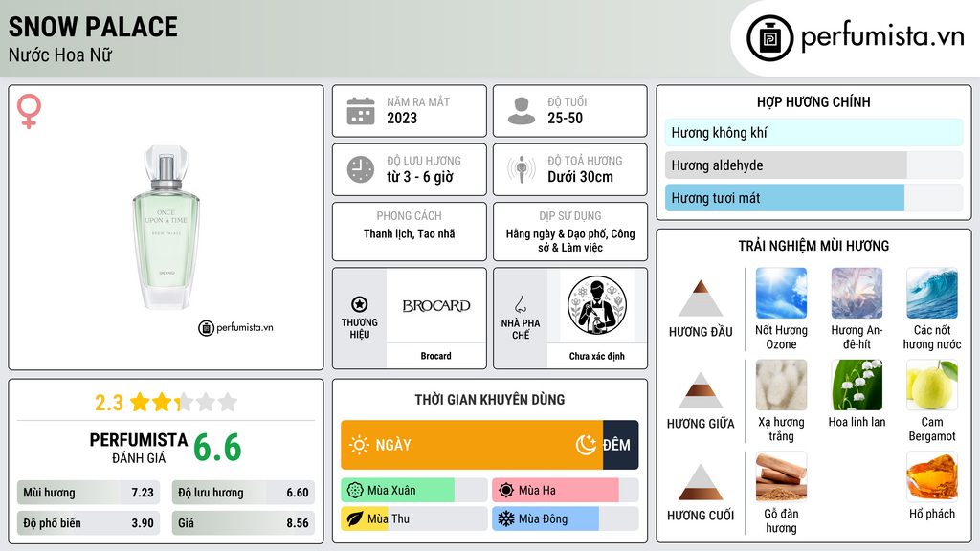Click the Hương đầu pyramid icon
This screenshot has width=980, height=551.
click(x=701, y=298)
